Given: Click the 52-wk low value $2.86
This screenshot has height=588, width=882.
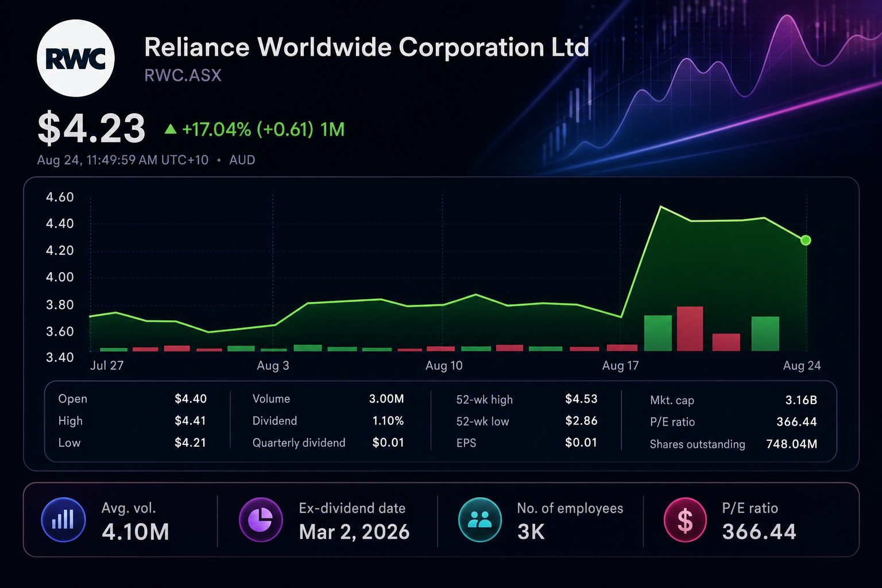Looking at the screenshot, I should point(581,421).
